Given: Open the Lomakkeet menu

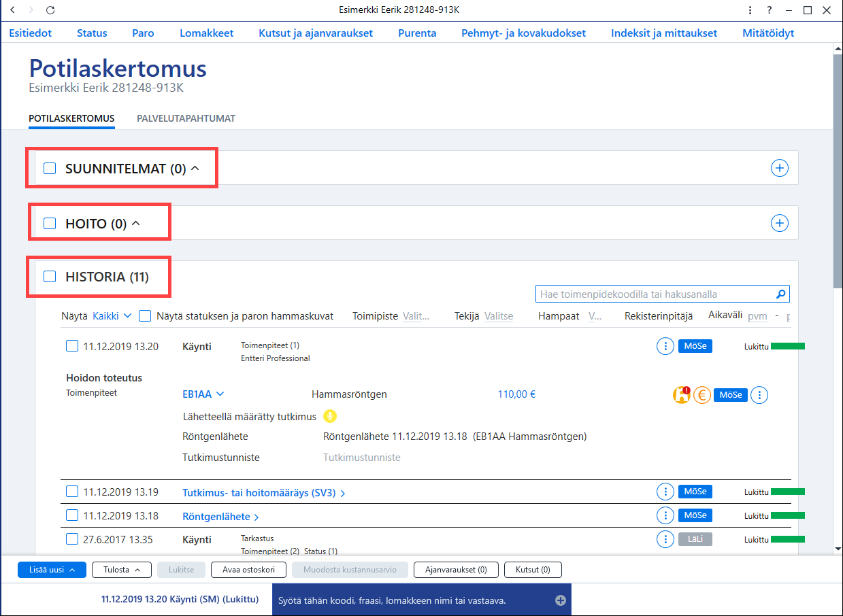Looking at the screenshot, I should click(207, 33).
